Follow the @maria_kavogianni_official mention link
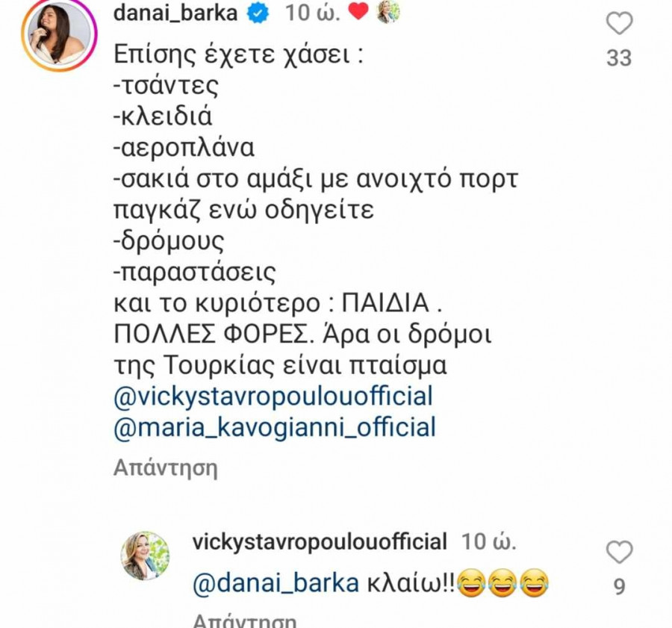The width and height of the screenshot is (672, 628). 275,427
